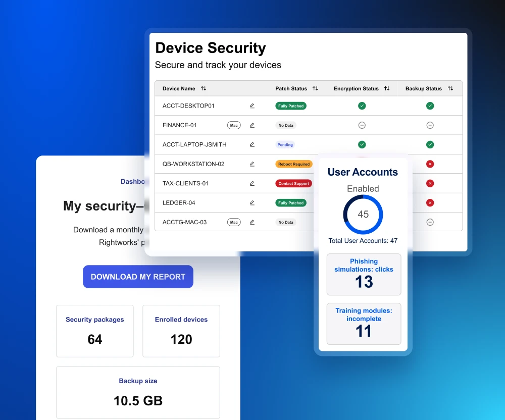Click the red backup icon for LEDGER-04
The width and height of the screenshot is (505, 420).
(430, 202)
